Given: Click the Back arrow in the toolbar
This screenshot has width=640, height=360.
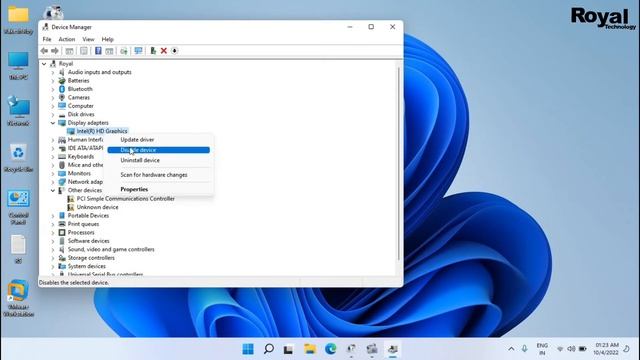Looking at the screenshot, I should [x=44, y=51].
